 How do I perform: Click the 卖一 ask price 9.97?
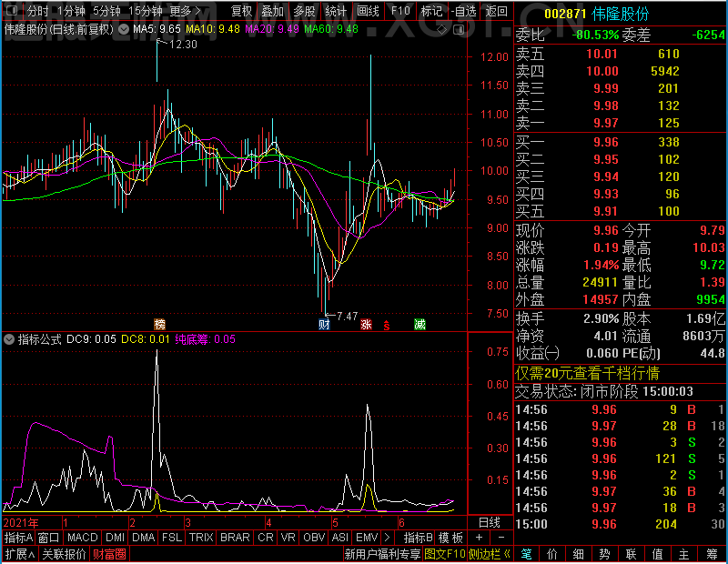(606, 123)
